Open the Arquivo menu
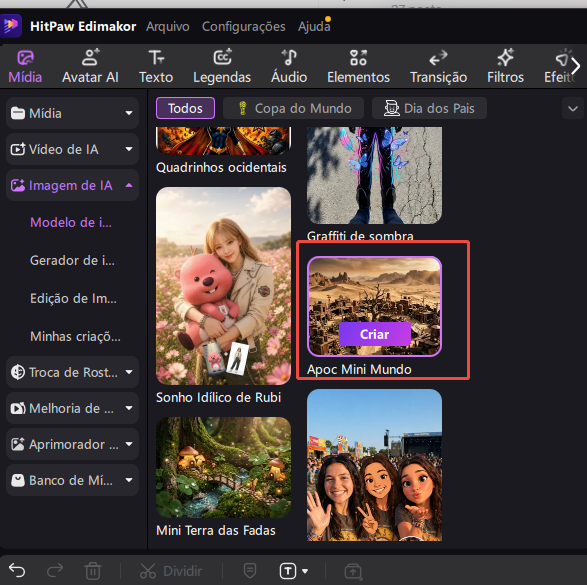 (x=168, y=27)
